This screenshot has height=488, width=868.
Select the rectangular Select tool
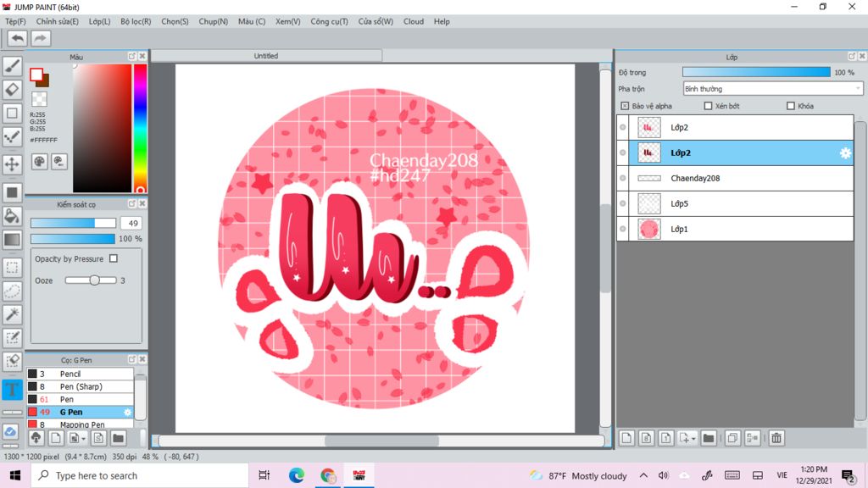[x=12, y=268]
